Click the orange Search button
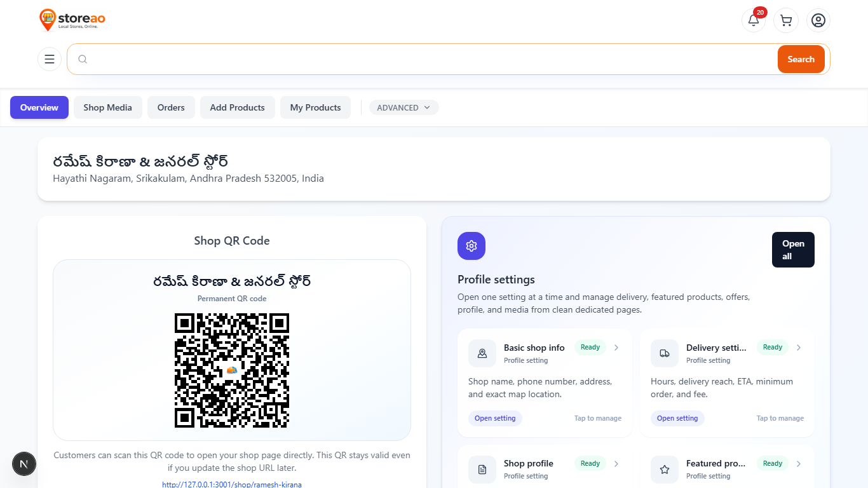The height and width of the screenshot is (488, 868). pos(801,59)
